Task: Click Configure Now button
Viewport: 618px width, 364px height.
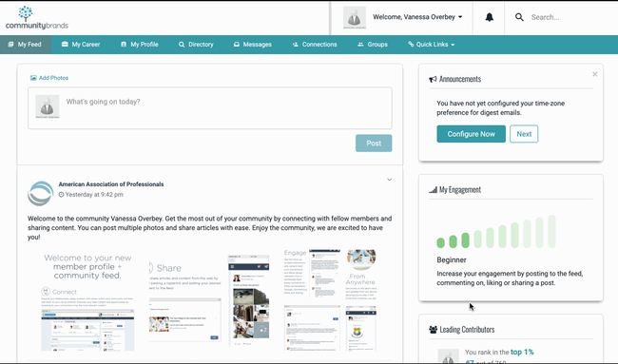Action: point(471,134)
